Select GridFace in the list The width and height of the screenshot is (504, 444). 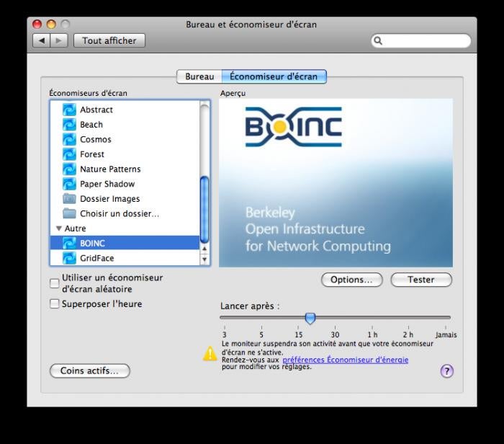click(96, 258)
